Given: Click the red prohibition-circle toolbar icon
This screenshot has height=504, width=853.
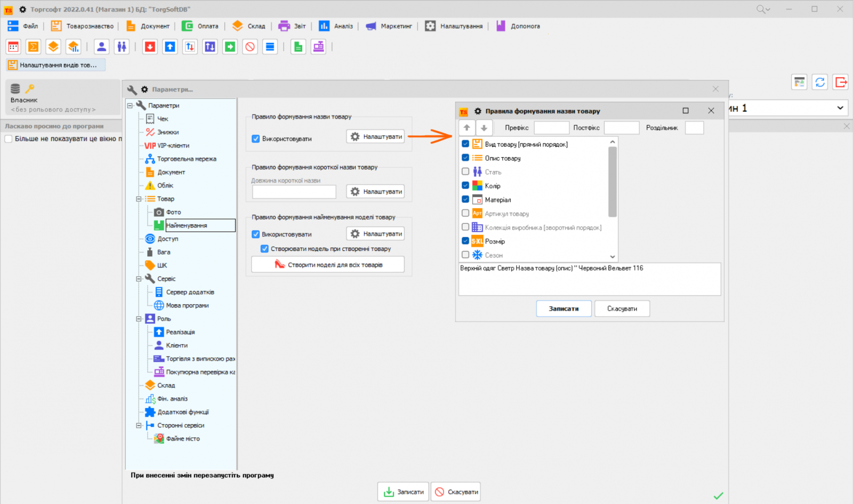Looking at the screenshot, I should [x=250, y=47].
